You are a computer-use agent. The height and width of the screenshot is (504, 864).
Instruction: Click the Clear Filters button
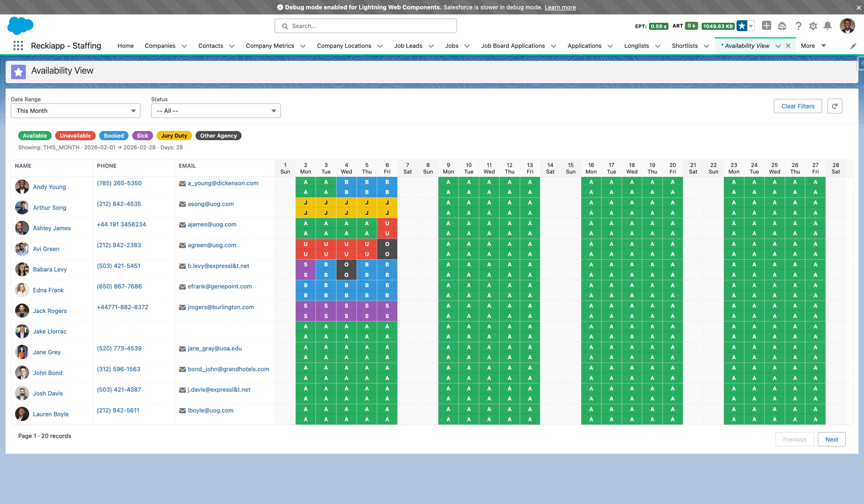point(798,106)
